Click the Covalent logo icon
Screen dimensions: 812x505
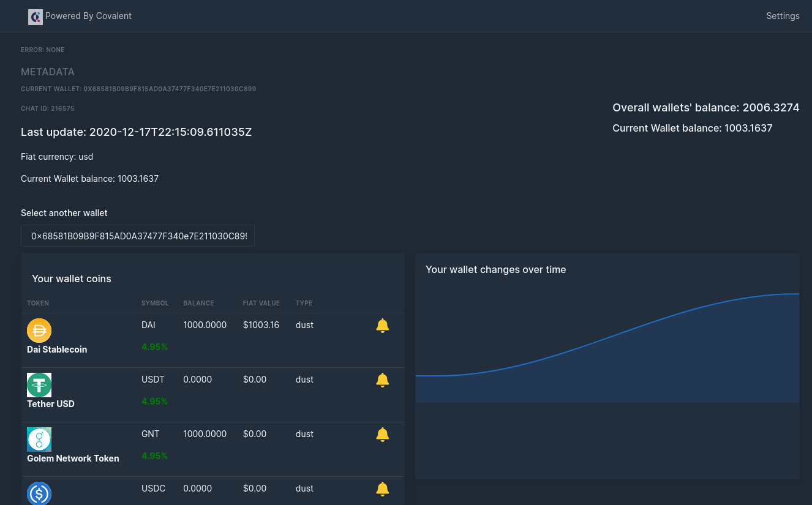point(36,17)
